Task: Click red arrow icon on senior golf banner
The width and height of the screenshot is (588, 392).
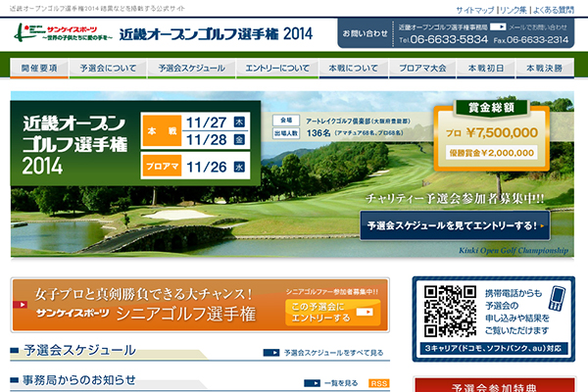Action: tap(21, 304)
